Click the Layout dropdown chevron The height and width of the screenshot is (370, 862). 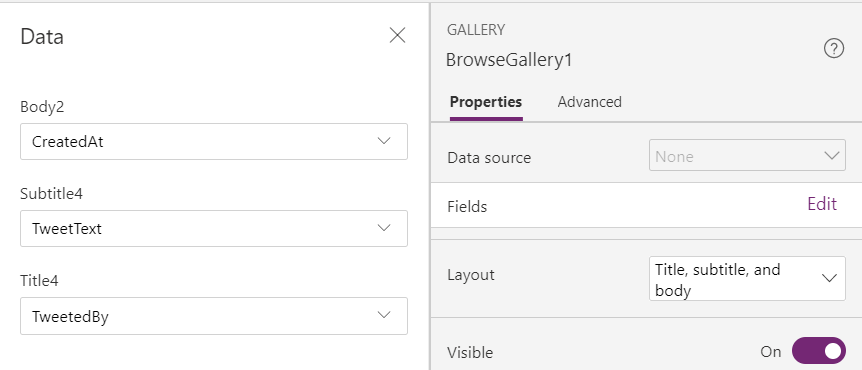(x=829, y=278)
